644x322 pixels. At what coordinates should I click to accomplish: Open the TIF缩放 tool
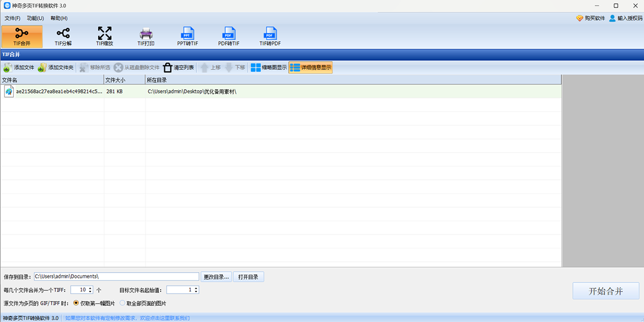click(105, 36)
